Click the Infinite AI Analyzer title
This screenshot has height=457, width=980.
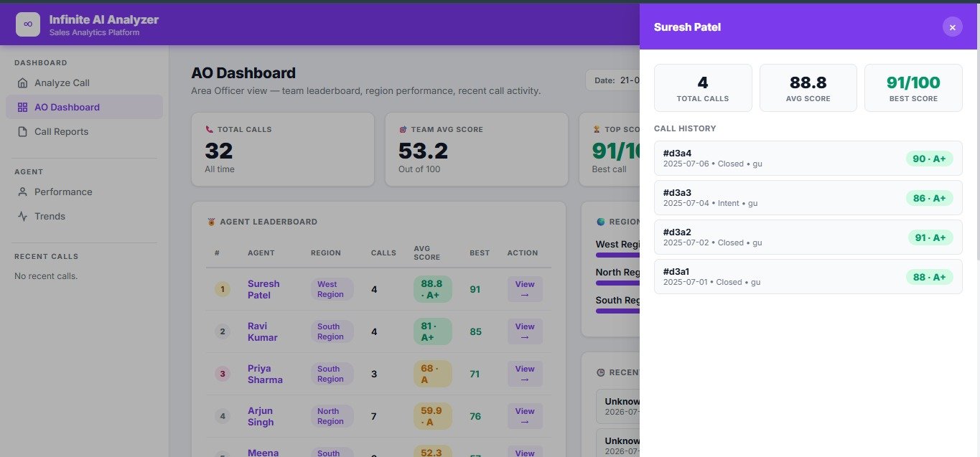104,19
